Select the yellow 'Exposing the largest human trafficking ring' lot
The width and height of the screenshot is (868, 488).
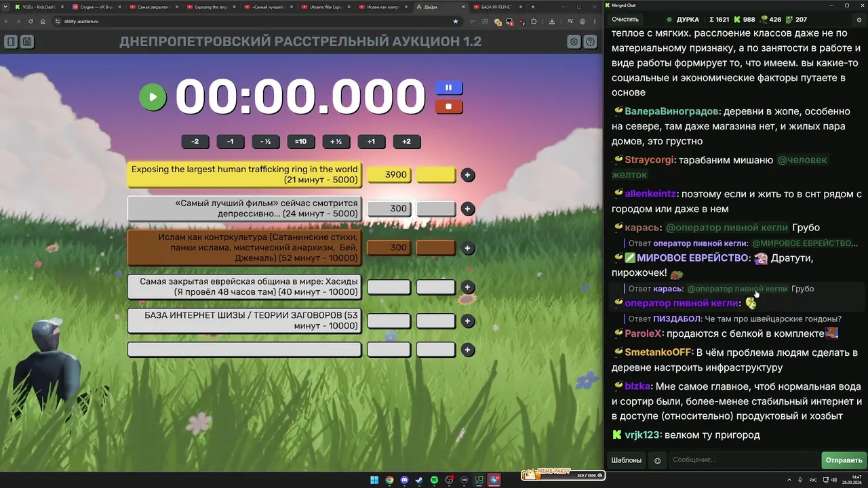pyautogui.click(x=244, y=175)
